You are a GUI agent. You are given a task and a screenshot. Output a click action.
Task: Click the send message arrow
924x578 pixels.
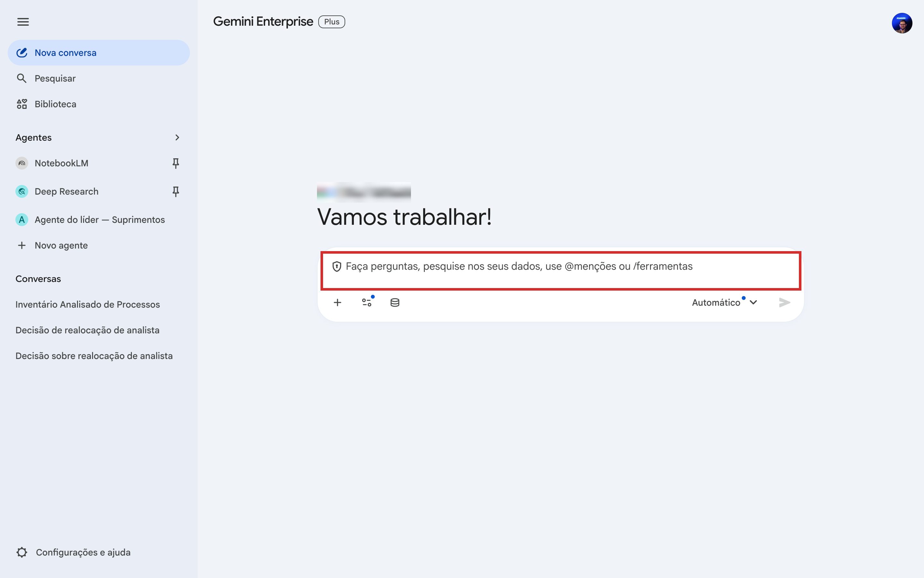point(784,303)
